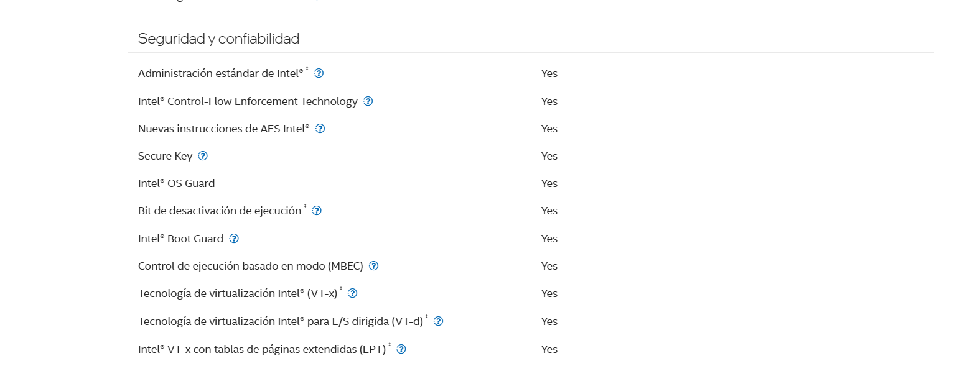Click the Administración estándar de Intel label
Viewport: 980px width, 371px height.
click(221, 73)
